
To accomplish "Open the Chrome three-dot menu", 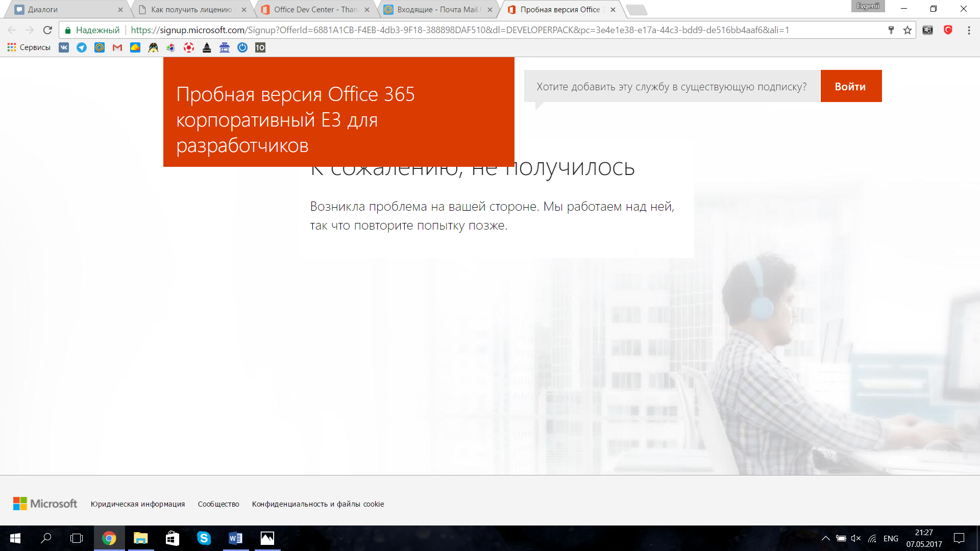I will coord(969,30).
